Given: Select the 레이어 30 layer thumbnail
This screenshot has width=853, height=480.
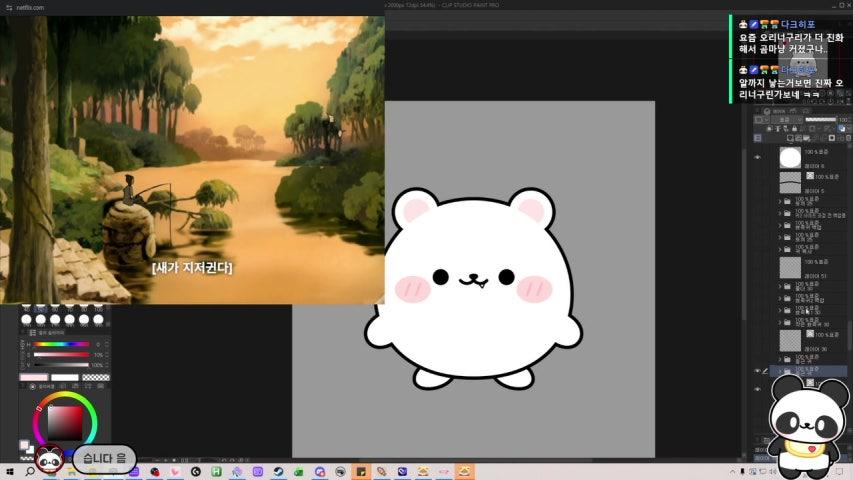Looking at the screenshot, I should coord(790,341).
